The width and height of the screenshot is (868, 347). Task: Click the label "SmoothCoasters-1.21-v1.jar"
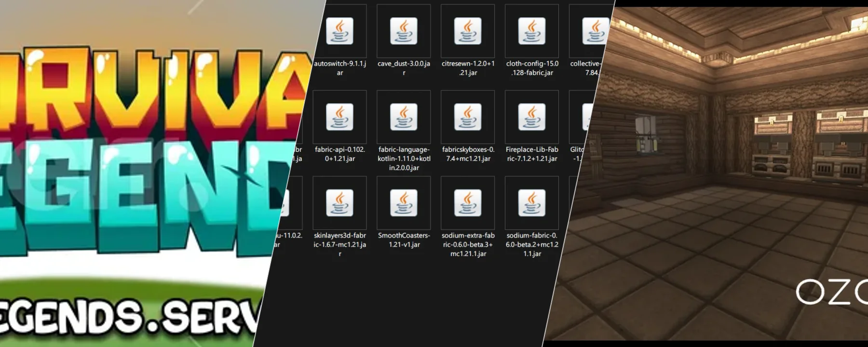click(404, 240)
